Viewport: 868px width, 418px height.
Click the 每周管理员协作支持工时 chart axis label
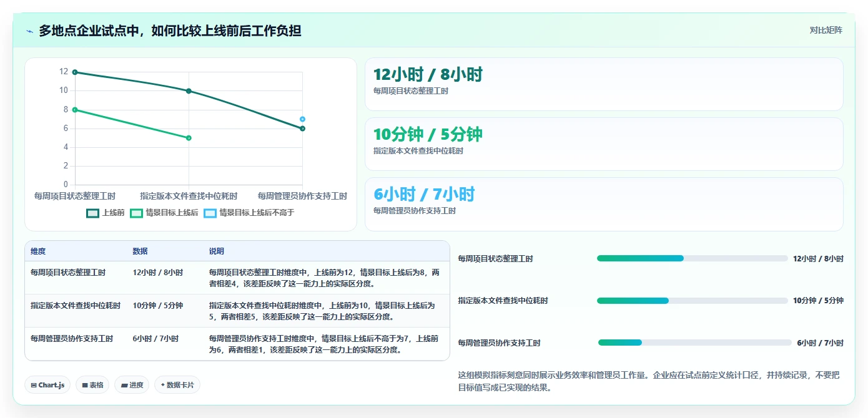coord(302,196)
